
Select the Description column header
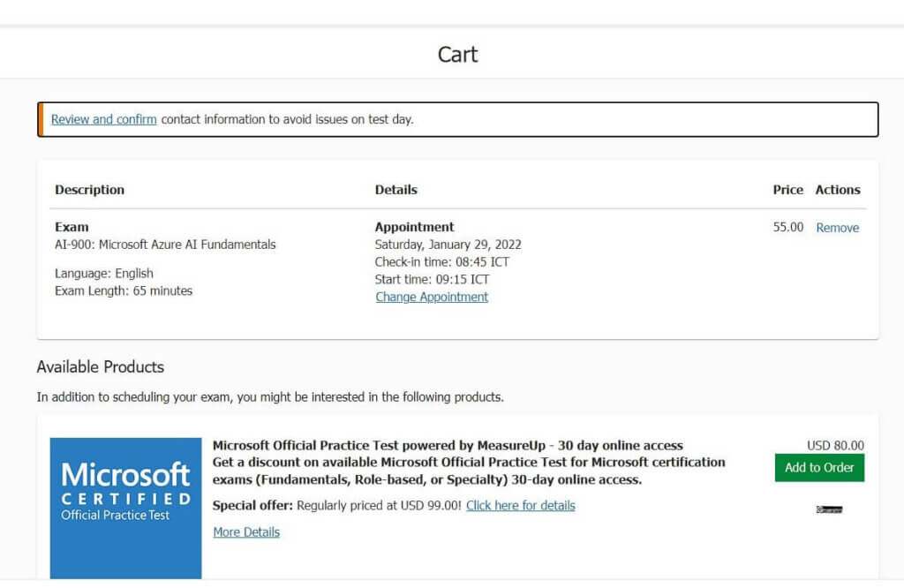[89, 190]
